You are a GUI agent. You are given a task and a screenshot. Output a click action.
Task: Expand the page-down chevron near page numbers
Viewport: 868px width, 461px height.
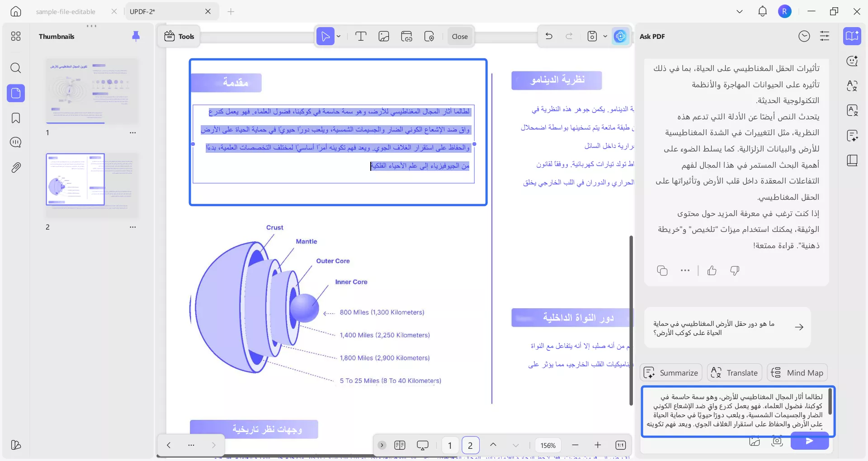tap(516, 445)
